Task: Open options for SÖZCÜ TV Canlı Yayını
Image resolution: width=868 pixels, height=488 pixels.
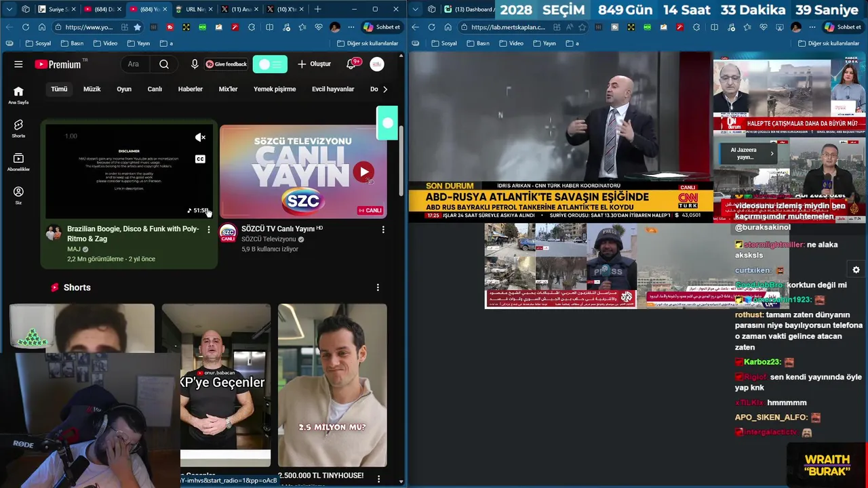Action: click(383, 230)
